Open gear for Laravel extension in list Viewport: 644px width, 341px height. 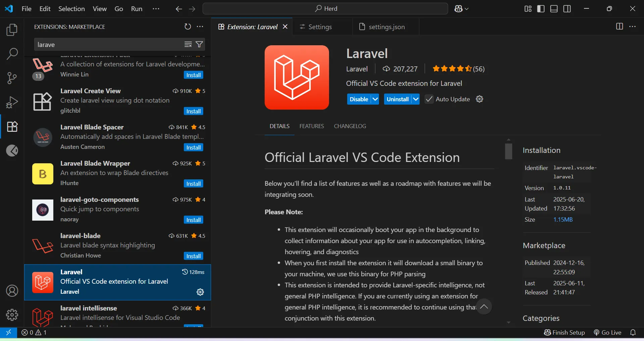(x=200, y=292)
